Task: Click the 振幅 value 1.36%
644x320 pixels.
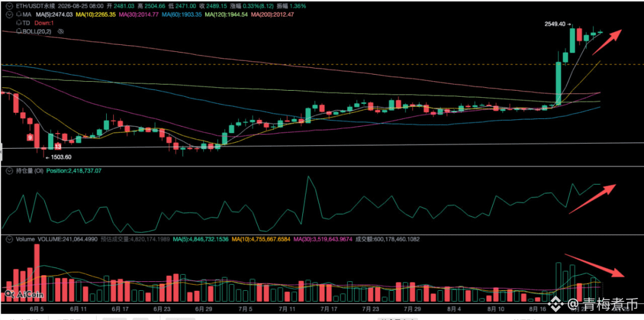Action: pyautogui.click(x=297, y=6)
